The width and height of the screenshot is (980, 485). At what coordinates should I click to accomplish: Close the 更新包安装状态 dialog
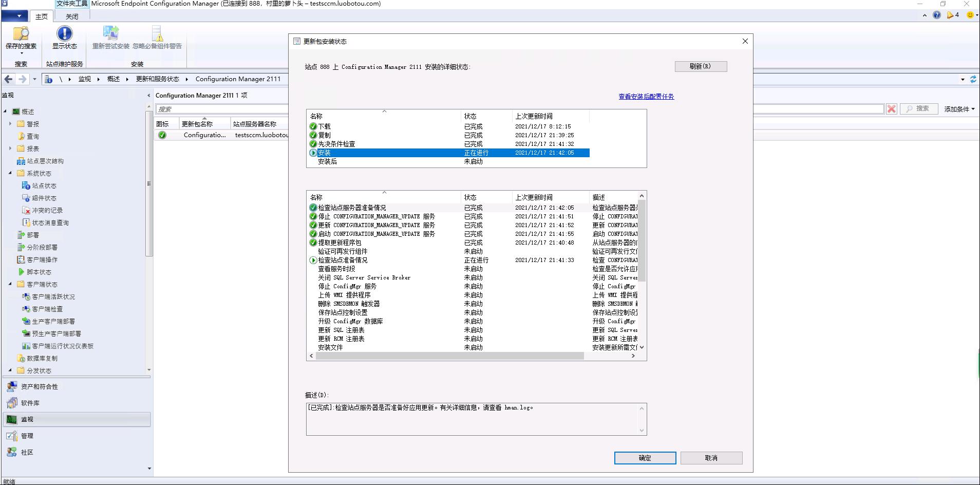pos(745,41)
